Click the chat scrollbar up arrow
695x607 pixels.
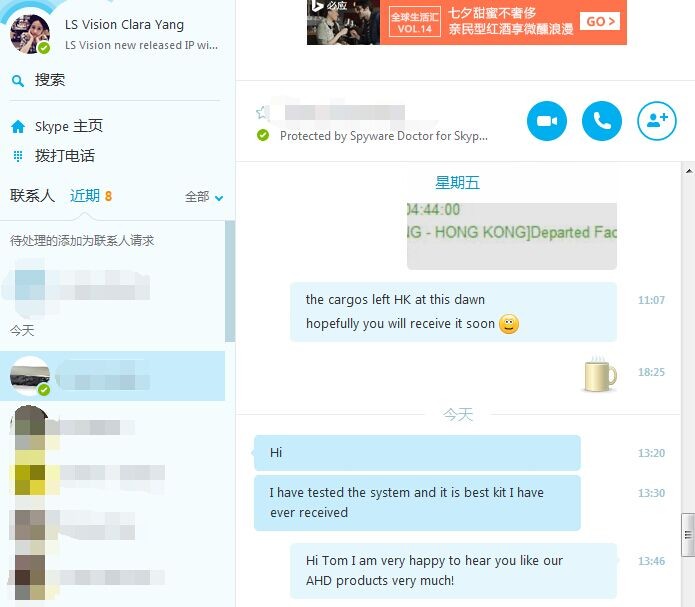tap(689, 171)
